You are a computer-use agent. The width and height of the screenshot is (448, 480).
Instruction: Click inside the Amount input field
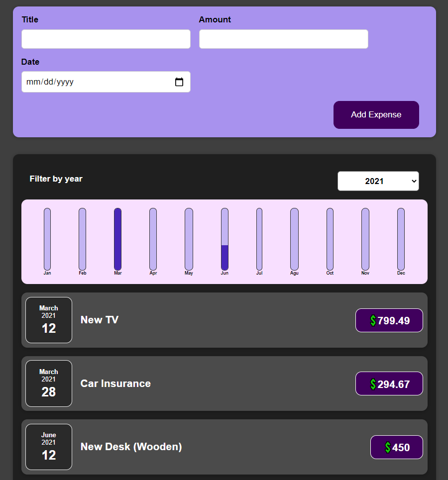coord(283,39)
